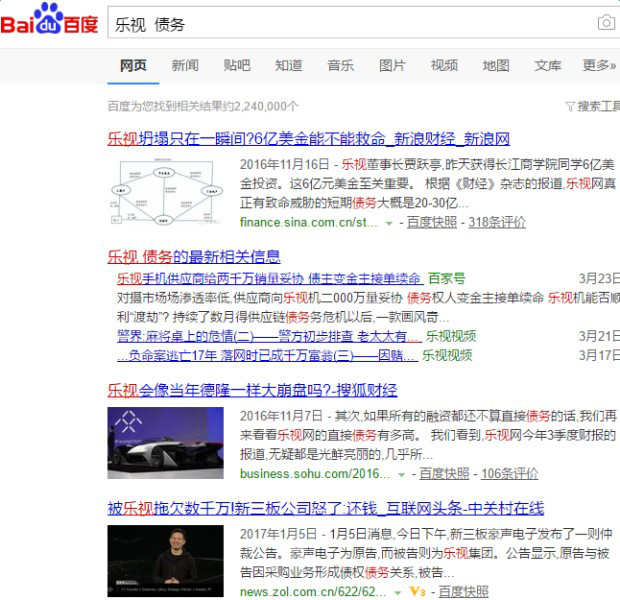This screenshot has width=620, height=600.
Task: Open the 文库 tab
Action: 548,65
